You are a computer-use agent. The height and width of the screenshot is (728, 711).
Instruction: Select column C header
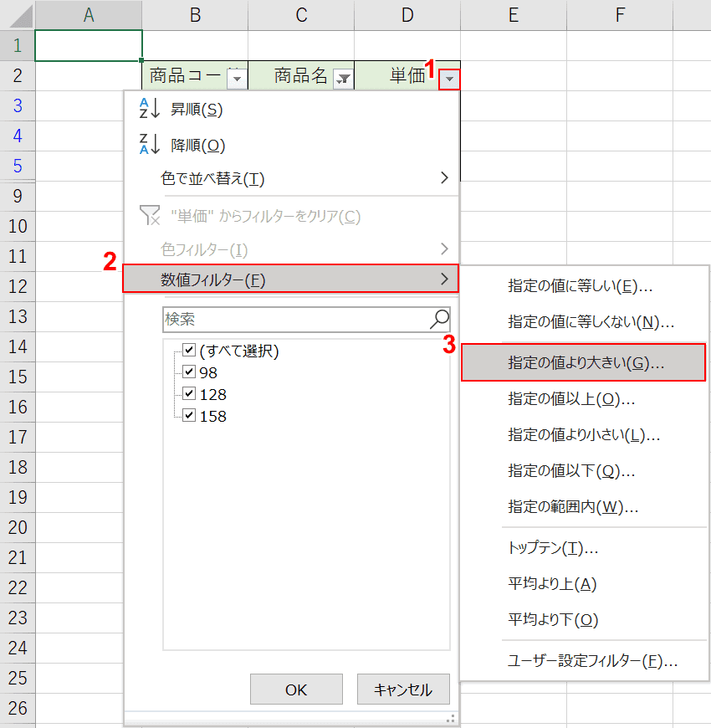[x=301, y=15]
